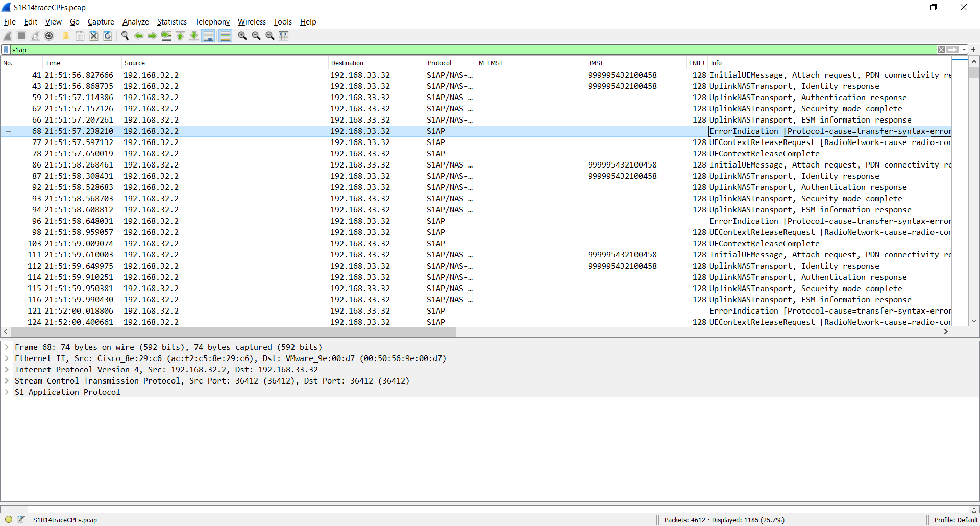The width and height of the screenshot is (980, 526).
Task: Open the Statistics menu
Action: (x=171, y=22)
